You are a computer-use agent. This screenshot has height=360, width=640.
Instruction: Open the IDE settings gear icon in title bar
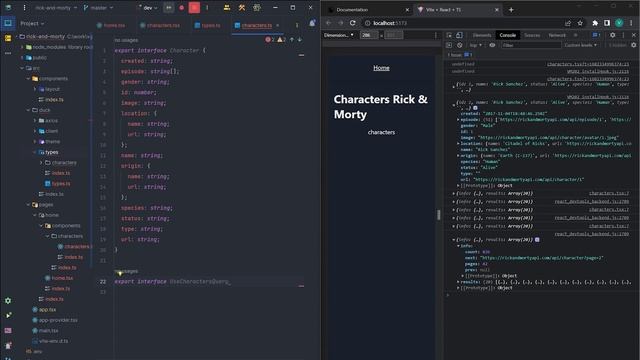pyautogui.click(x=257, y=7)
